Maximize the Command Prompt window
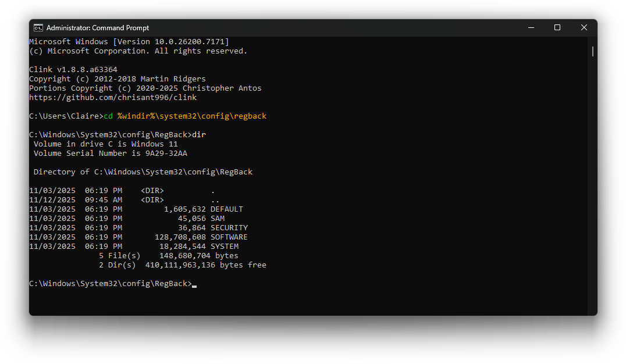This screenshot has height=364, width=626. (x=557, y=27)
